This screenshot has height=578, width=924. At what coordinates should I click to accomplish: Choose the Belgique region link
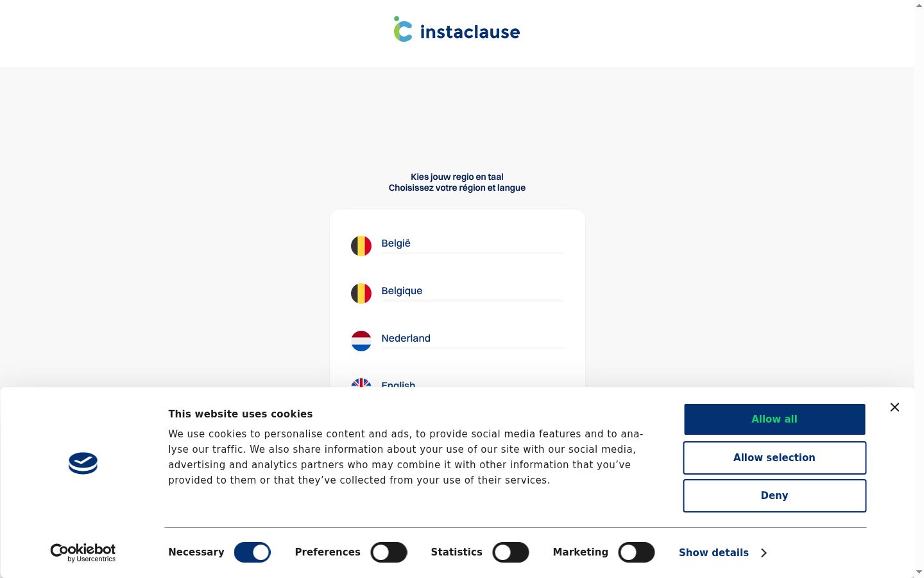pos(402,291)
